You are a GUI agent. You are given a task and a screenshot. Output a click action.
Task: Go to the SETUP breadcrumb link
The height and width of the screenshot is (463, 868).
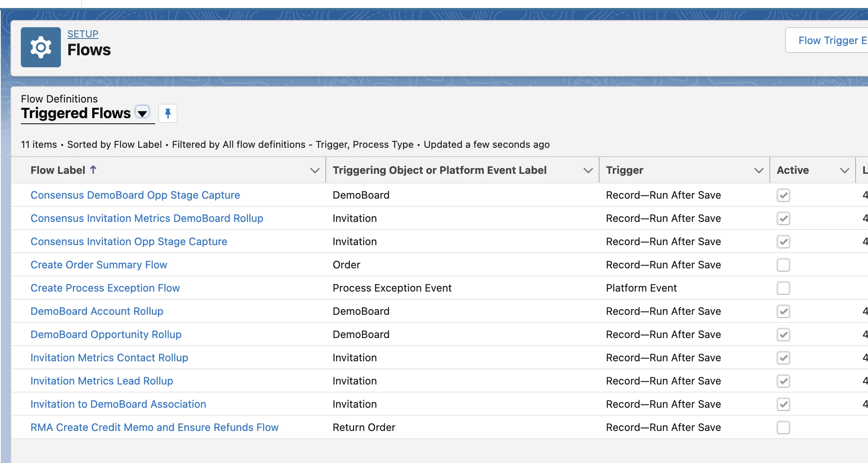point(83,34)
